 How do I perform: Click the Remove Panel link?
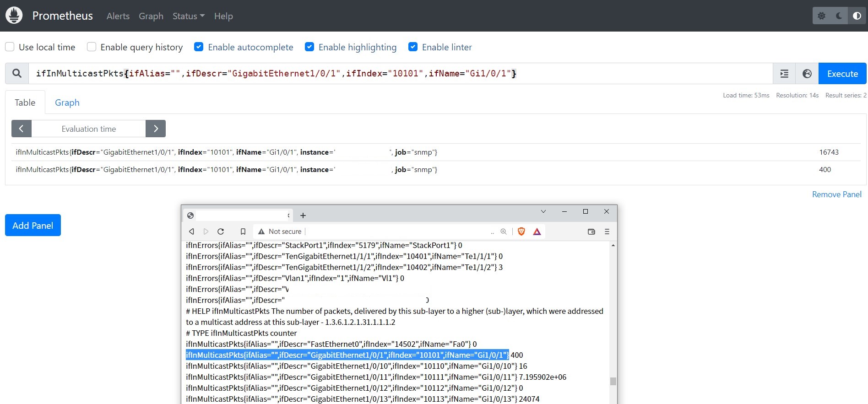(x=837, y=194)
